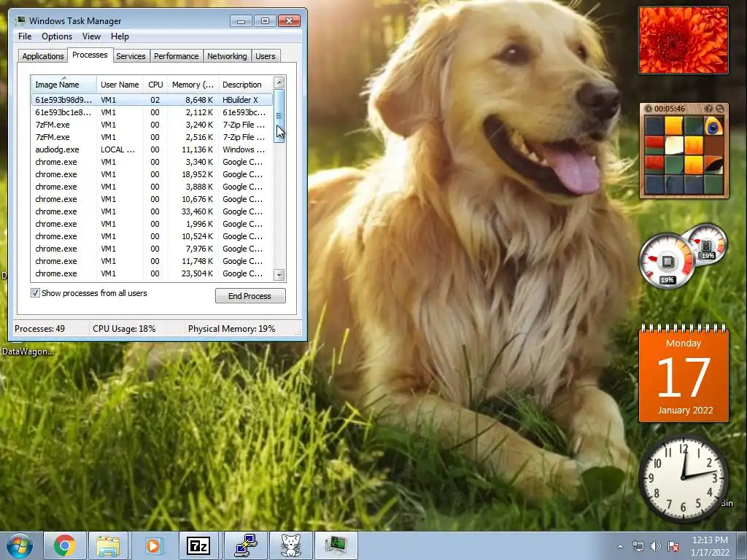747x560 pixels.
Task: Sort by the CPU column header
Action: (155, 85)
